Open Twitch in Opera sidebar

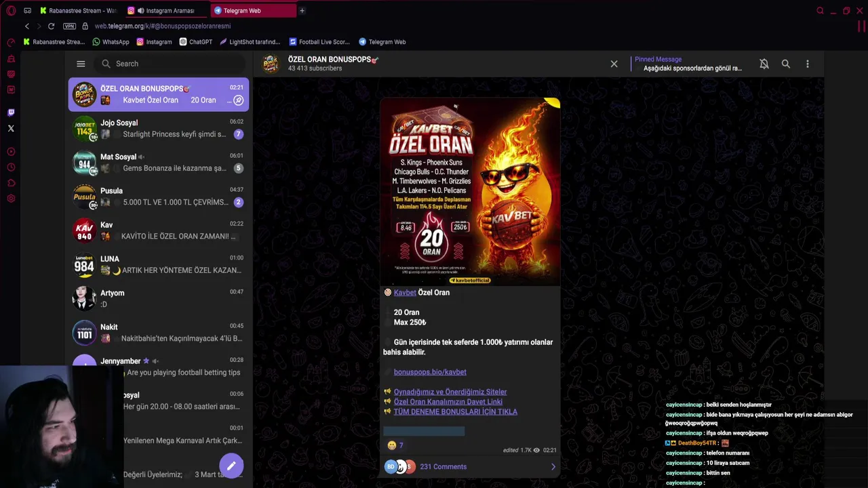(11, 113)
